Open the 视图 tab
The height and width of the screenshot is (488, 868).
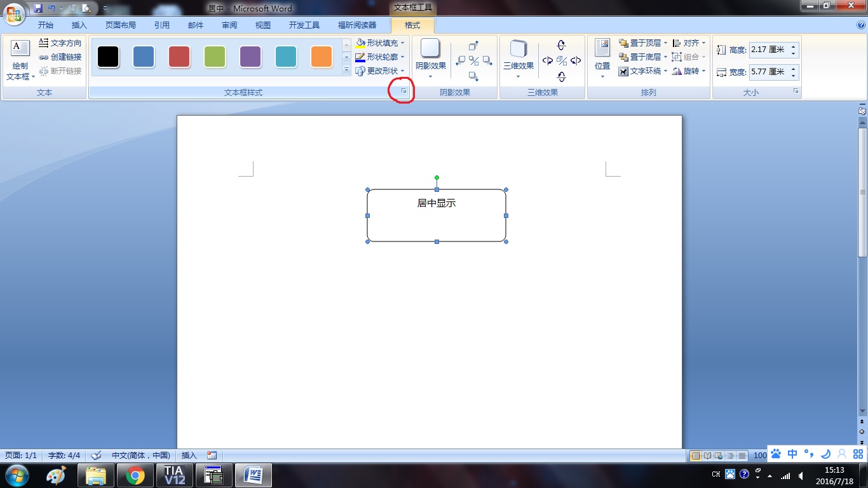coord(263,25)
